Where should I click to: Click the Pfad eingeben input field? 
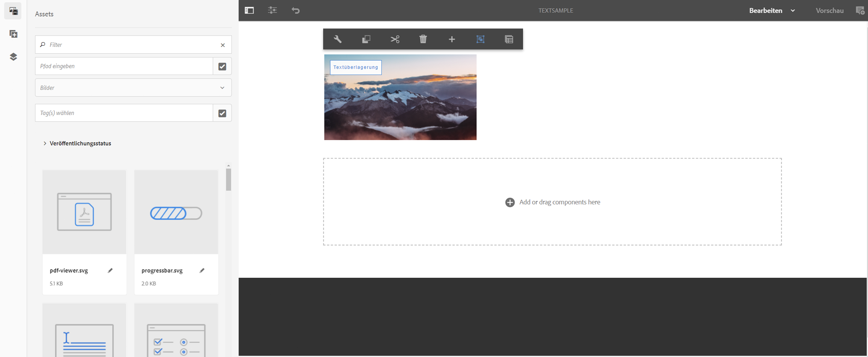(124, 66)
